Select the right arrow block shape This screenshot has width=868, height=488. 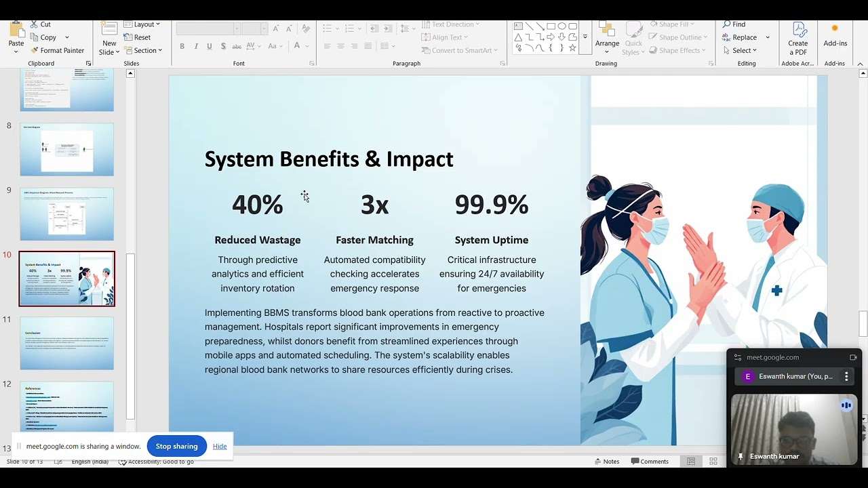point(551,37)
